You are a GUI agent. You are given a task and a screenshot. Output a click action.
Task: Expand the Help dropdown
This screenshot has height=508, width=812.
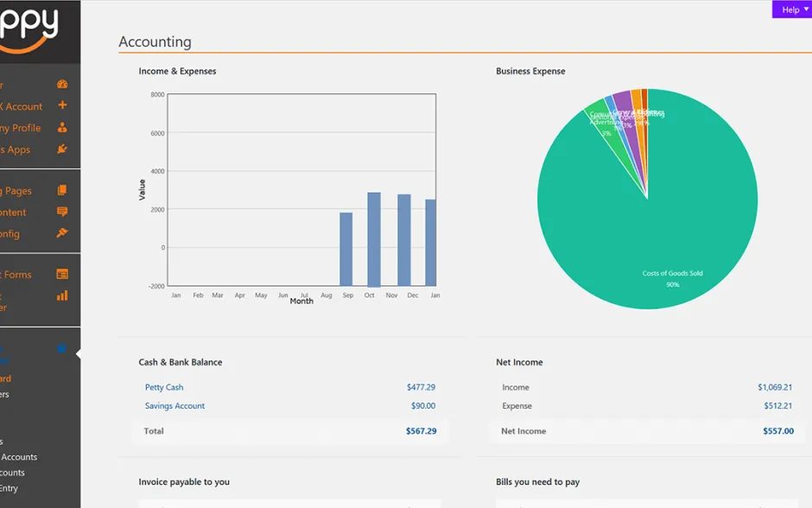point(791,10)
